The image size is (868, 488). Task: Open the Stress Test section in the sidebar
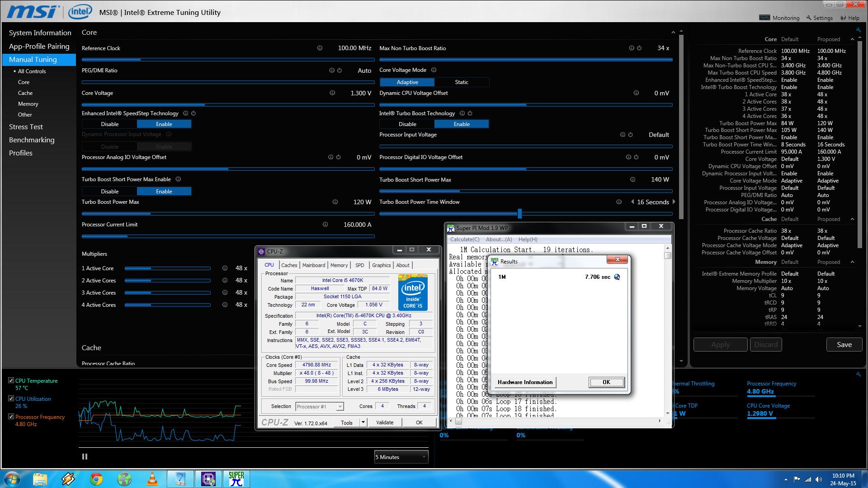[26, 127]
